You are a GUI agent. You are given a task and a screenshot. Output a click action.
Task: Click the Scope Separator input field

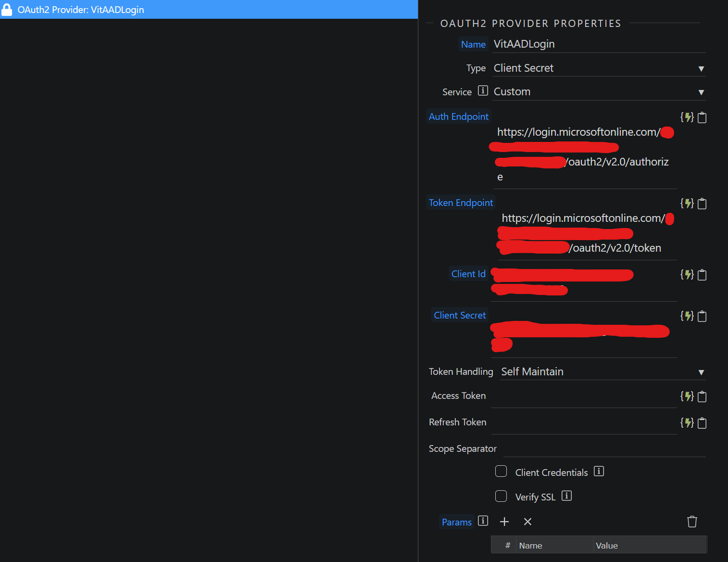click(604, 448)
